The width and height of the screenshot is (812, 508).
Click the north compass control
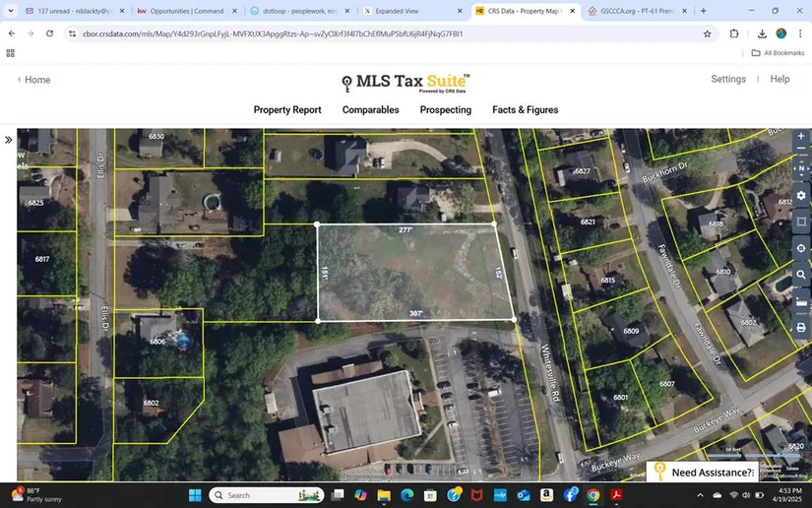pyautogui.click(x=801, y=169)
